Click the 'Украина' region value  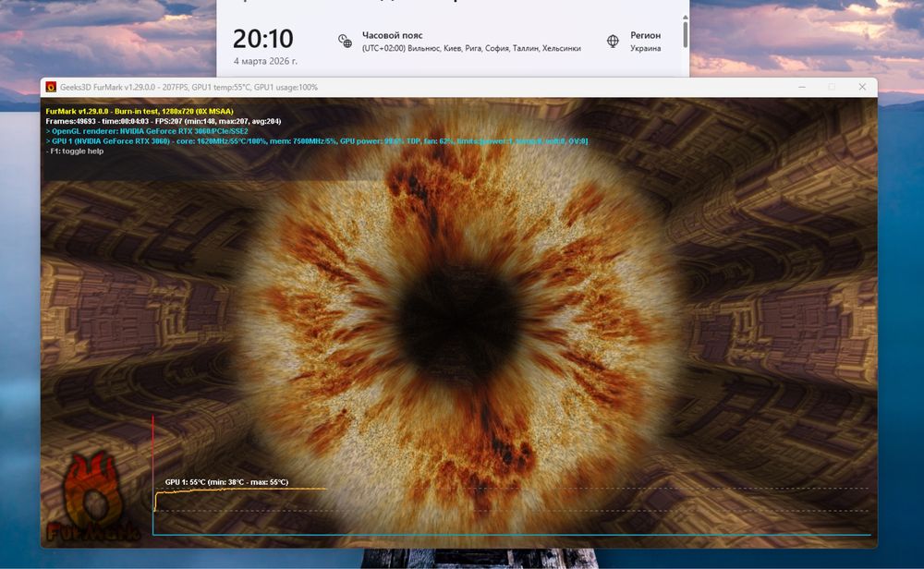tap(645, 48)
